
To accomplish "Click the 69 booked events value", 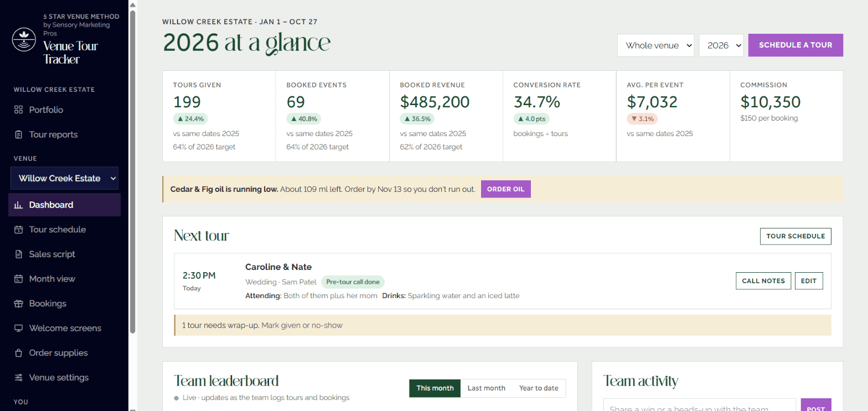I will click(x=296, y=102).
